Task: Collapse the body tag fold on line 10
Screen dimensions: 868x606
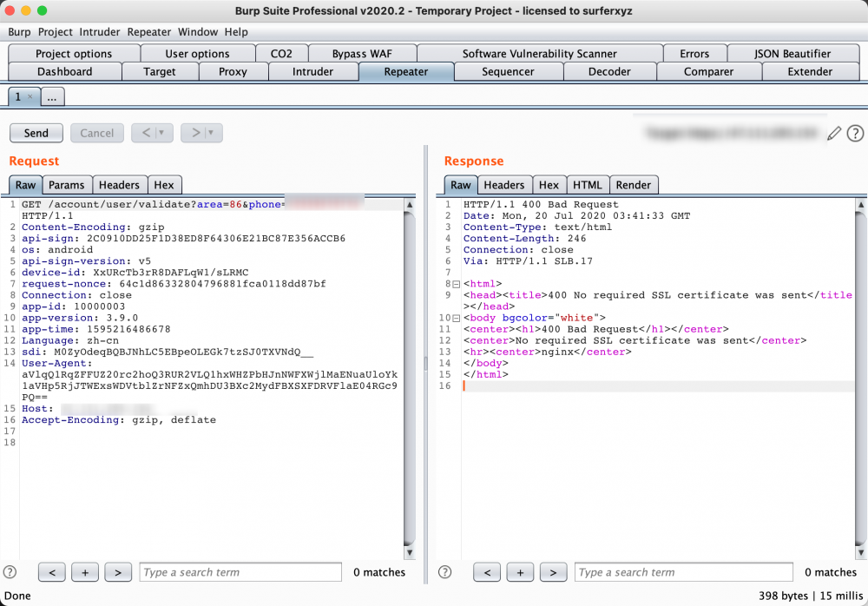Action: coord(456,318)
